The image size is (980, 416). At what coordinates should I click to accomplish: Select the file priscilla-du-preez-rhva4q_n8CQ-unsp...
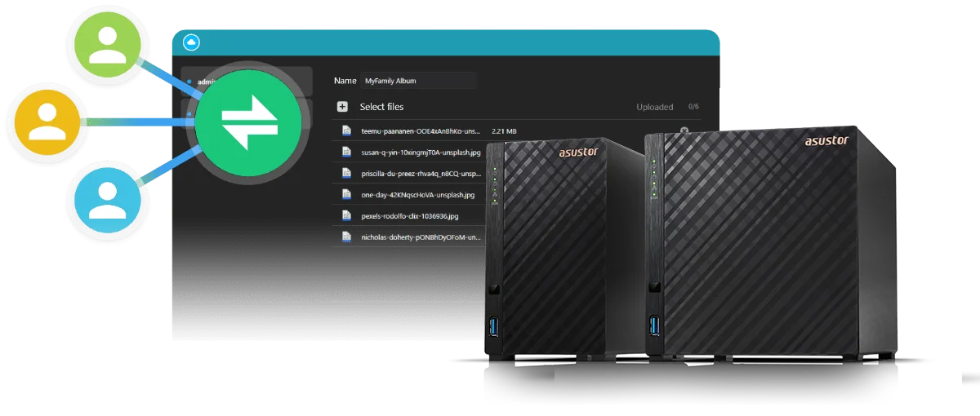(x=421, y=173)
